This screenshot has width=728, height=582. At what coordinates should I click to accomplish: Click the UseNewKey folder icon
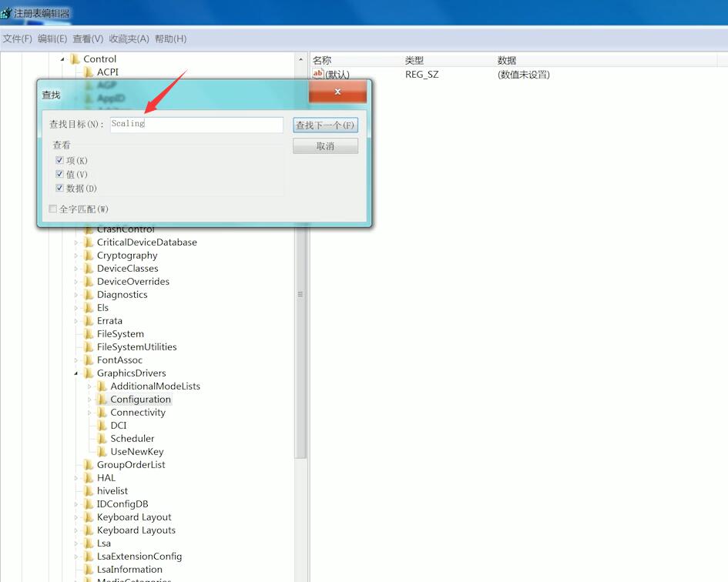[102, 452]
